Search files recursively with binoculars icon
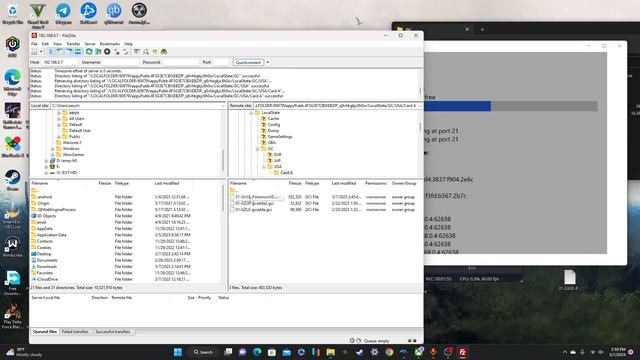Image resolution: width=640 pixels, height=360 pixels. click(164, 52)
